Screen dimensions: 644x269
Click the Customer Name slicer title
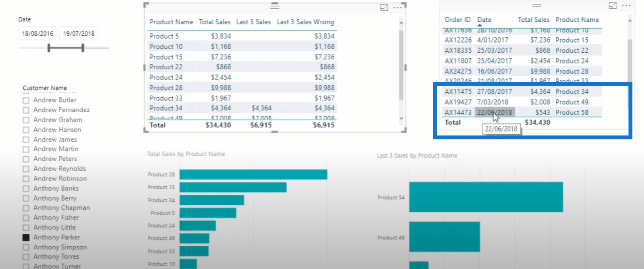click(45, 88)
